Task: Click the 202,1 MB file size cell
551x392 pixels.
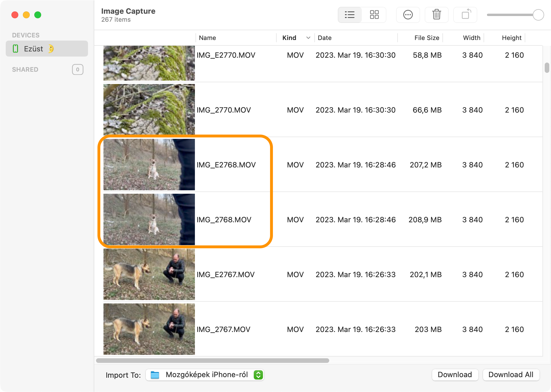Action: (x=426, y=275)
